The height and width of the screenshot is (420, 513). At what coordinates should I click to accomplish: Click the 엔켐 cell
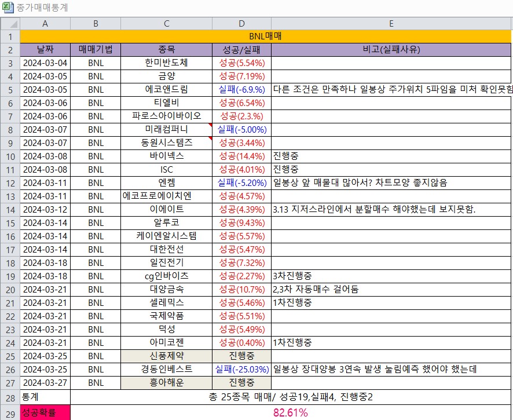coord(167,183)
